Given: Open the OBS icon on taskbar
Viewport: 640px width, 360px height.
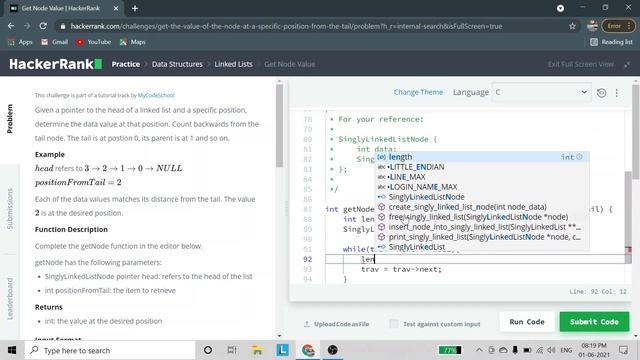Looking at the screenshot, I should [x=333, y=350].
